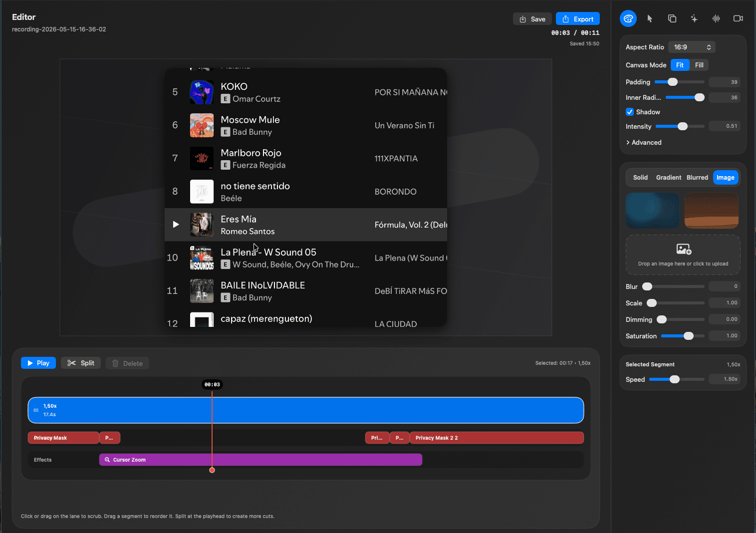This screenshot has width=756, height=533.
Task: Click the Marlboro Rojo album cover
Action: point(202,159)
